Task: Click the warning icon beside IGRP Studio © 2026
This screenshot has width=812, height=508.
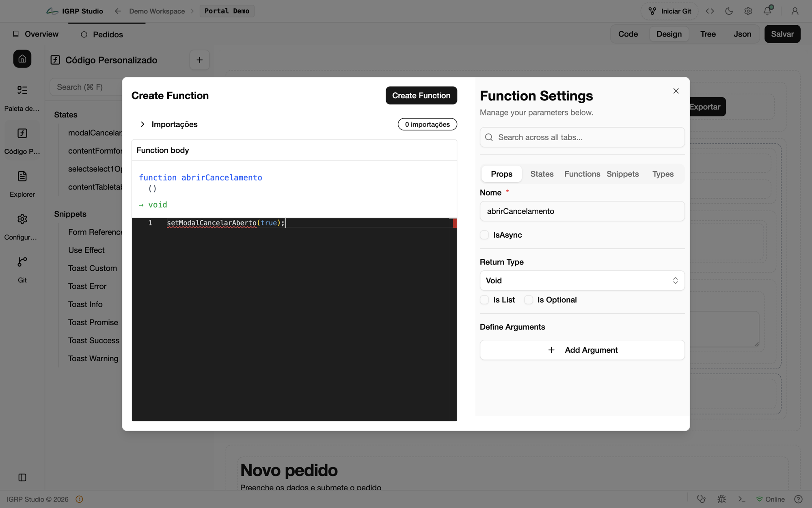Action: (79, 499)
